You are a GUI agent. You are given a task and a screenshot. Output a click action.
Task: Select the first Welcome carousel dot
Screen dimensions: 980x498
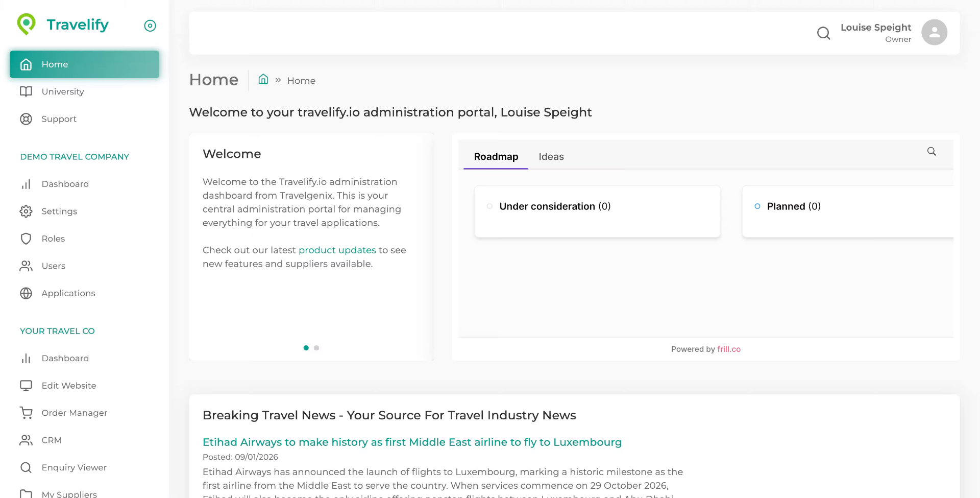coord(306,348)
